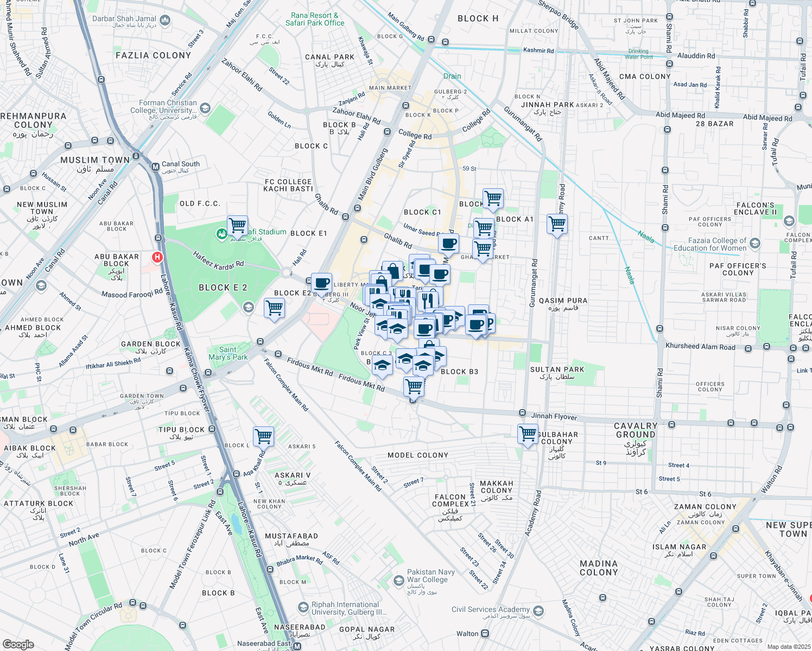Click the Rana Resort & Safari Park Office label
Viewport: 812px width, 651px height.
(315, 19)
